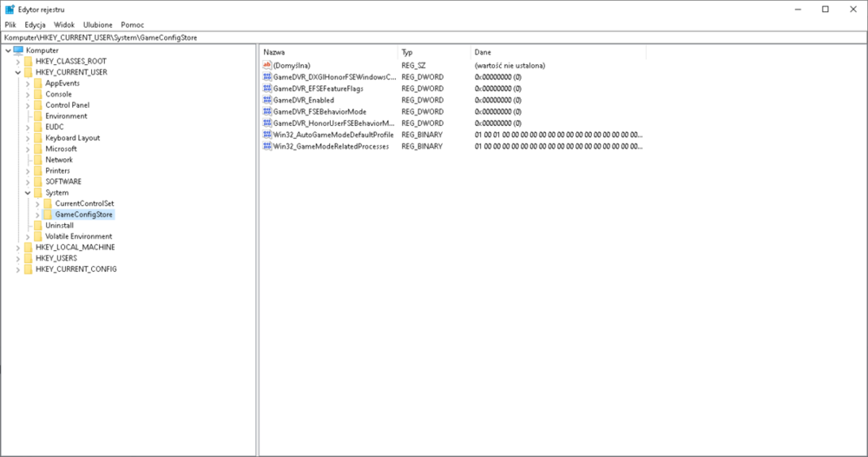868x457 pixels.
Task: Click the HKEY_CURRENT_CONFIG folder icon
Action: coord(29,269)
